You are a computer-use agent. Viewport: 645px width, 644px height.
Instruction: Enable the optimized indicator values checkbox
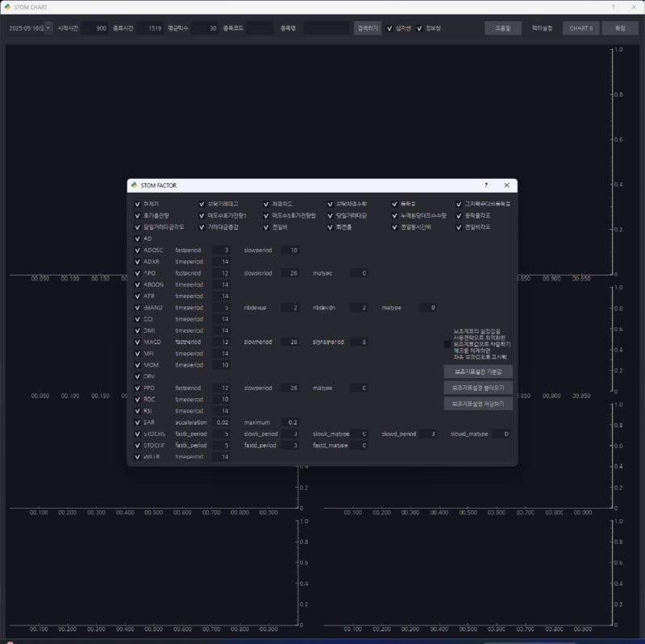point(447,343)
